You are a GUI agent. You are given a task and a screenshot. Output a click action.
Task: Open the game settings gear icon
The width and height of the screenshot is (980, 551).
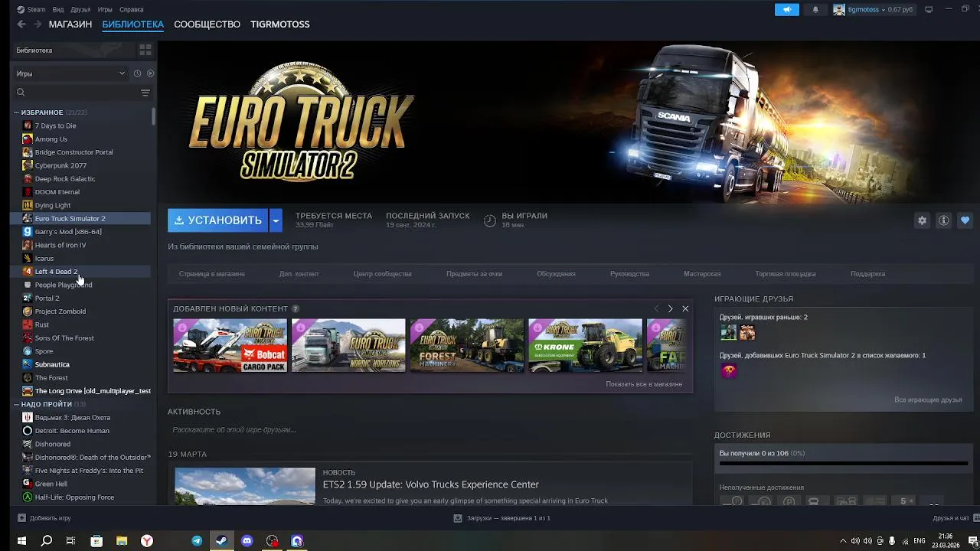922,220
